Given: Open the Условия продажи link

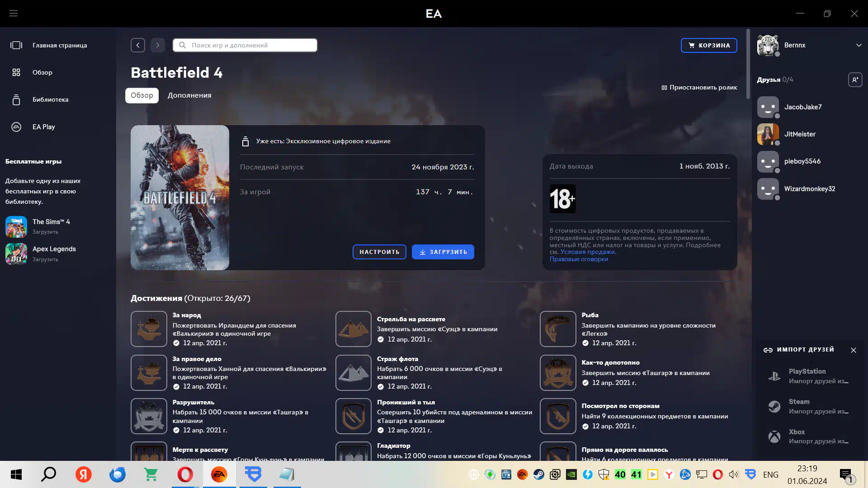Looking at the screenshot, I should [x=588, y=252].
